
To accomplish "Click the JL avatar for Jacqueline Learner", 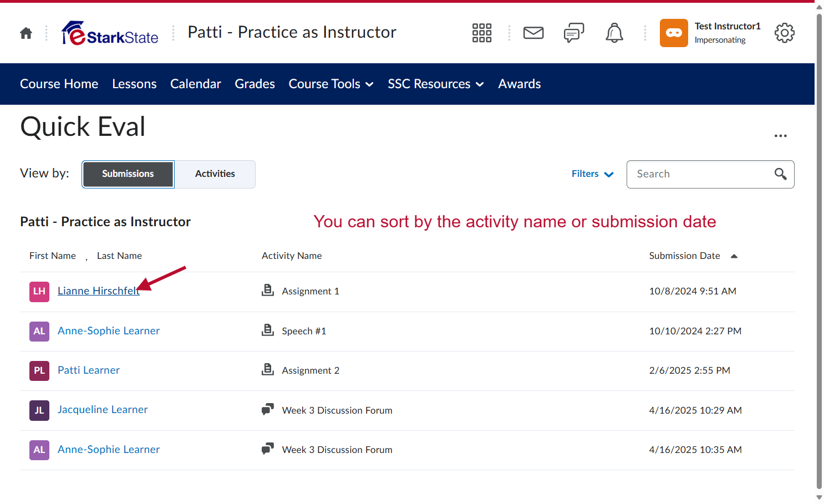I will 39,410.
